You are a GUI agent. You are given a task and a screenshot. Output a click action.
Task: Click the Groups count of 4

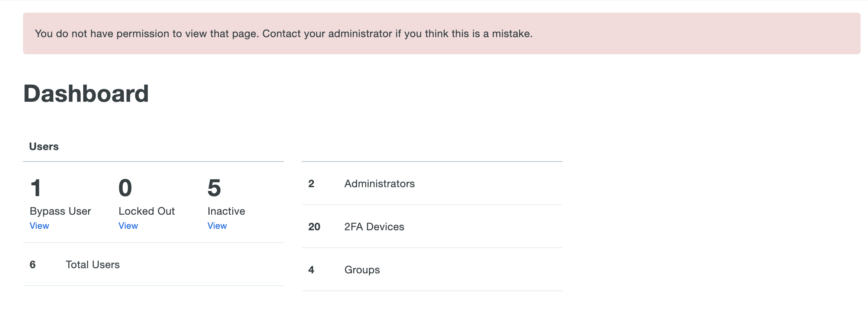click(x=311, y=270)
